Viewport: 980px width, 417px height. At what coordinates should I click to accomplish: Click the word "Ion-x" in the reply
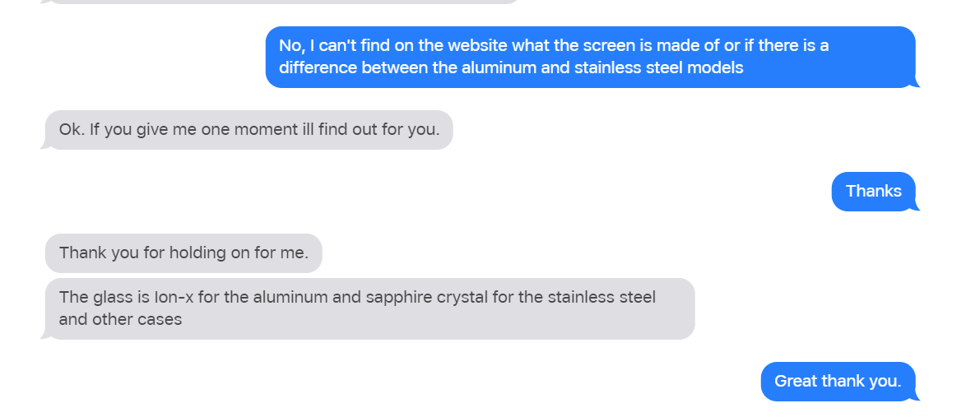(x=174, y=297)
